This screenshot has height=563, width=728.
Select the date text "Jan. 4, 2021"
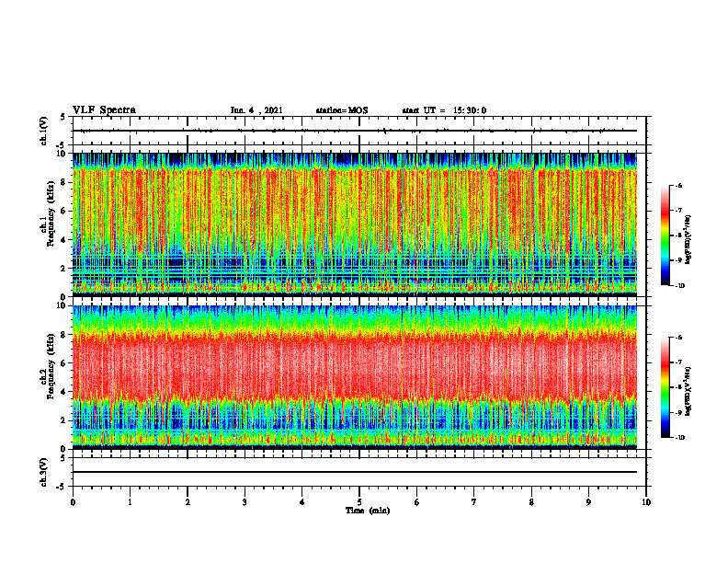256,110
